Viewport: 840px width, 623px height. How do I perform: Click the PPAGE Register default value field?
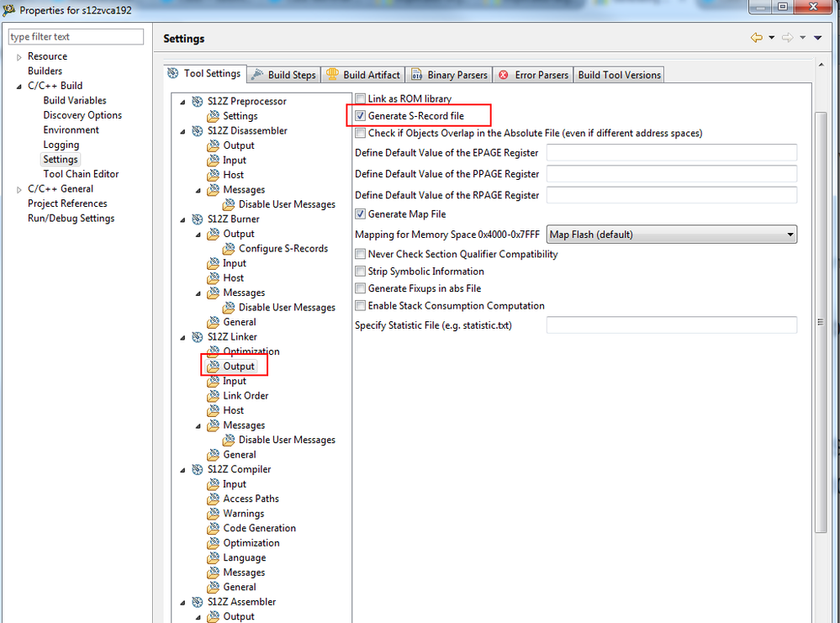pyautogui.click(x=671, y=173)
